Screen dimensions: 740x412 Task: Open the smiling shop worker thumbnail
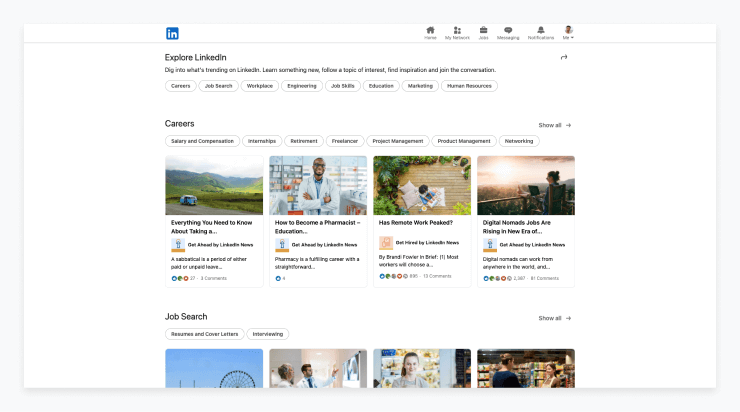click(422, 368)
